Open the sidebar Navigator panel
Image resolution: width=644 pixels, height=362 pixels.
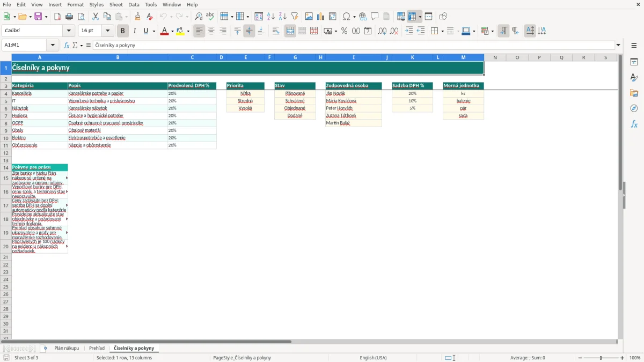[634, 108]
